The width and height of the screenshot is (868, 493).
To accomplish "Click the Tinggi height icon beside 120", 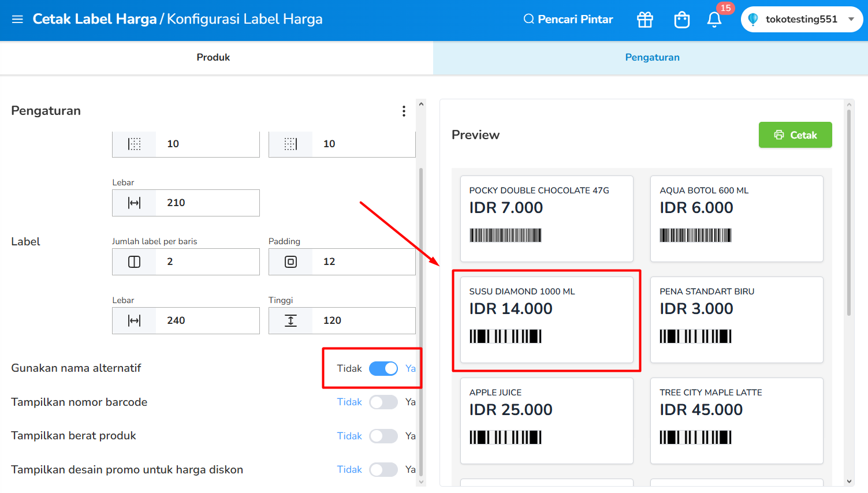I will [x=290, y=320].
